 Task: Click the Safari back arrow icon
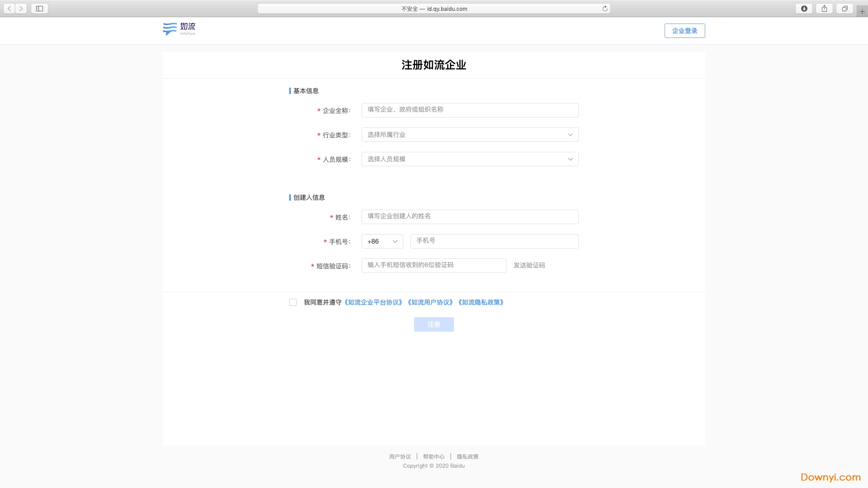click(x=9, y=9)
